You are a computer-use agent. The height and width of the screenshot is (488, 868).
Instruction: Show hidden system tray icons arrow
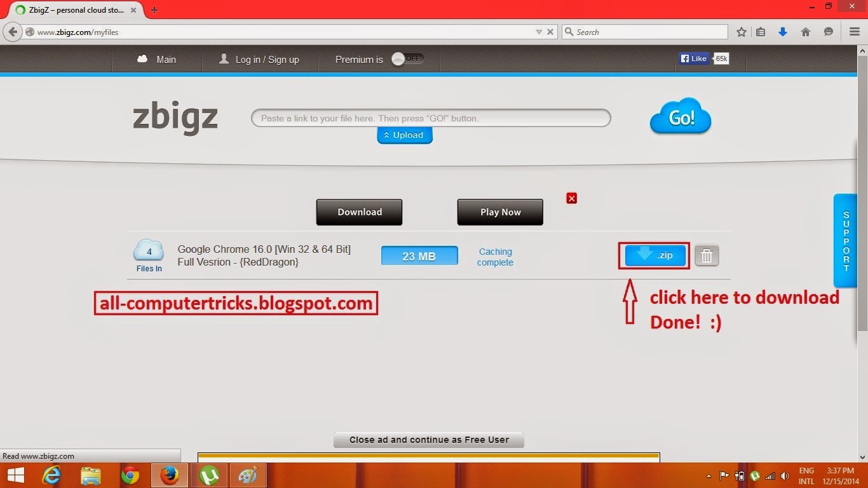(x=709, y=476)
